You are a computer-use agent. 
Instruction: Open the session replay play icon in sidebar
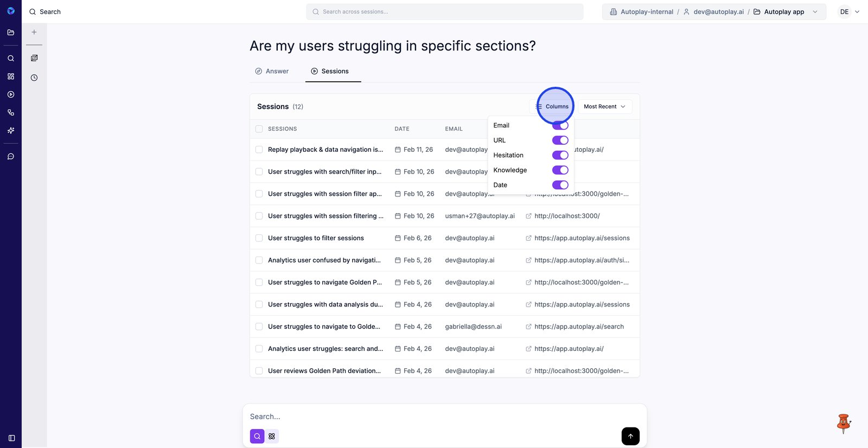click(11, 94)
